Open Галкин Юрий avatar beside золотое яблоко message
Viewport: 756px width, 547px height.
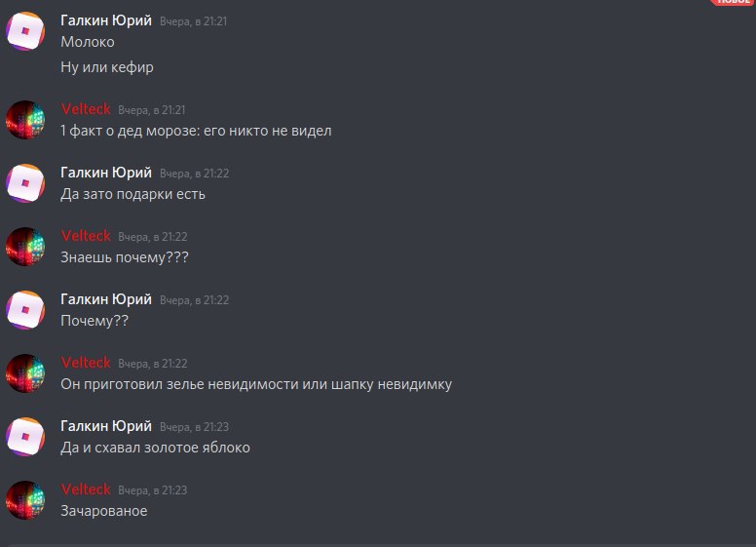point(25,437)
